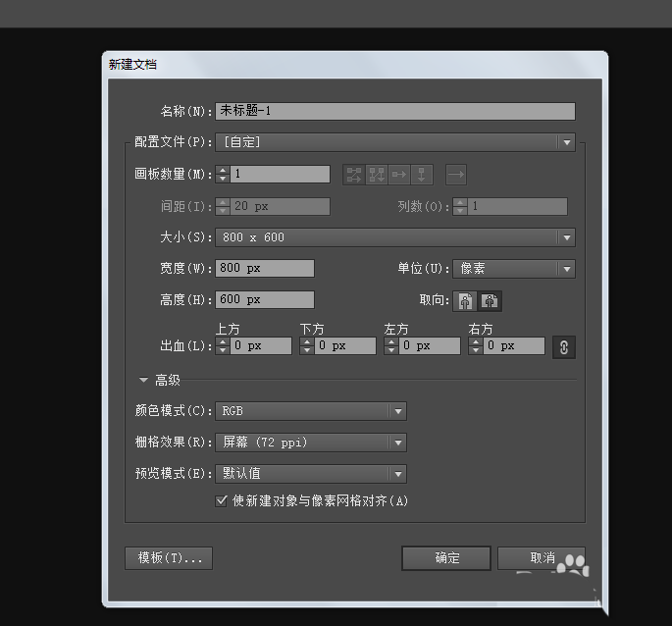
Task: Click the right bleed value field
Action: [514, 346]
